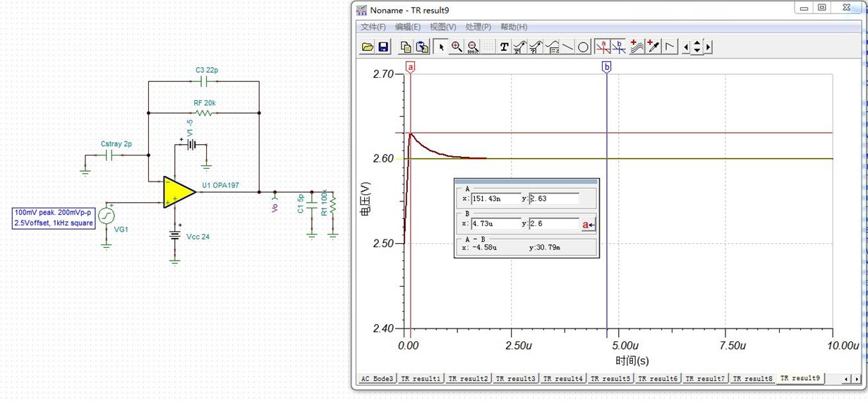This screenshot has height=402, width=868.
Task: Switch to the AC Bode3 tab
Action: click(x=378, y=379)
